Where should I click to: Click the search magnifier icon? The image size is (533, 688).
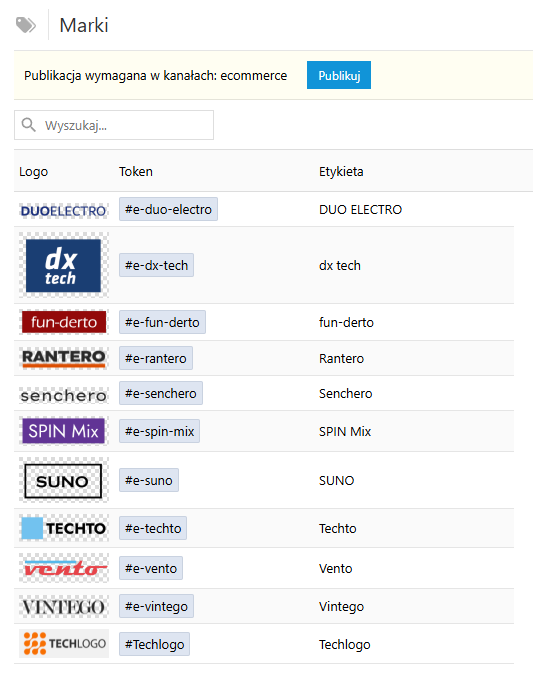[29, 125]
